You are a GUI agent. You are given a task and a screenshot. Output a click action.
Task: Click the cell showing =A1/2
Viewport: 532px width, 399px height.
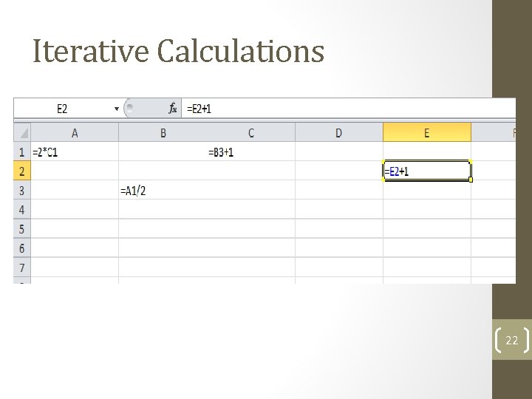click(163, 191)
